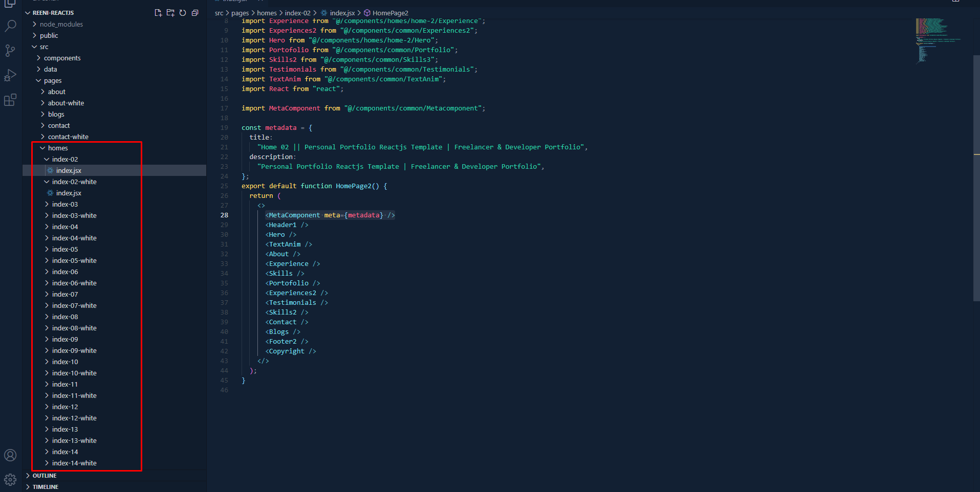Open the Source Control view
The height and width of the screenshot is (492, 980).
pos(10,50)
